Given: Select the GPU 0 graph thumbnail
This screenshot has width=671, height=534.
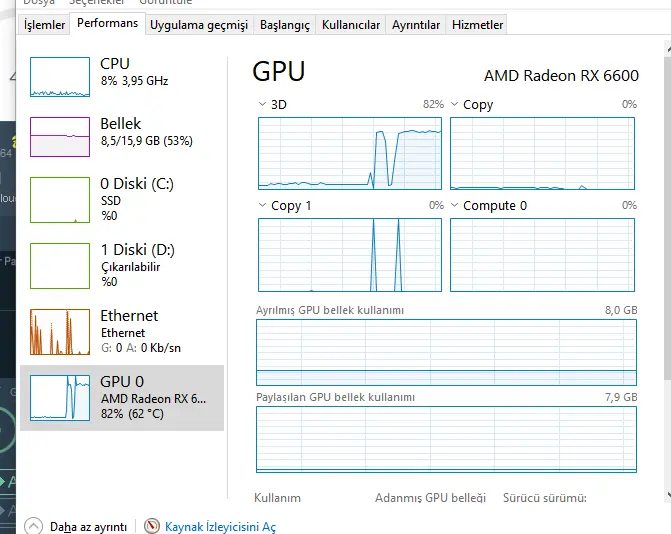Looking at the screenshot, I should (x=60, y=398).
